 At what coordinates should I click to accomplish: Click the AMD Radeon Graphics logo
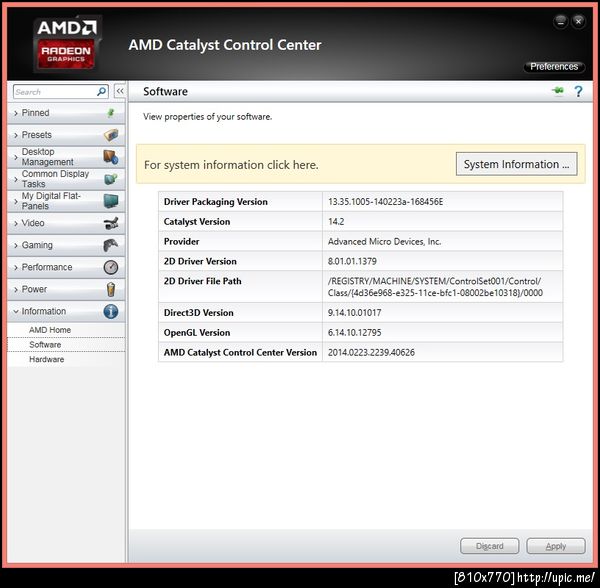tap(67, 44)
